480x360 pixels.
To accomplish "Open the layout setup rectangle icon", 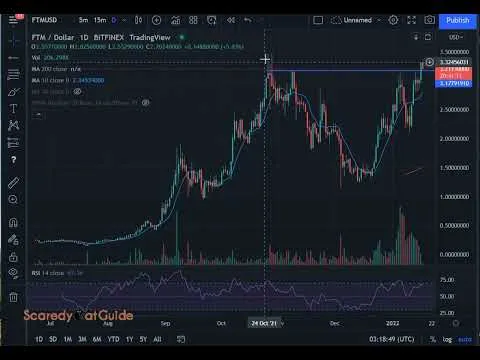I will point(318,20).
